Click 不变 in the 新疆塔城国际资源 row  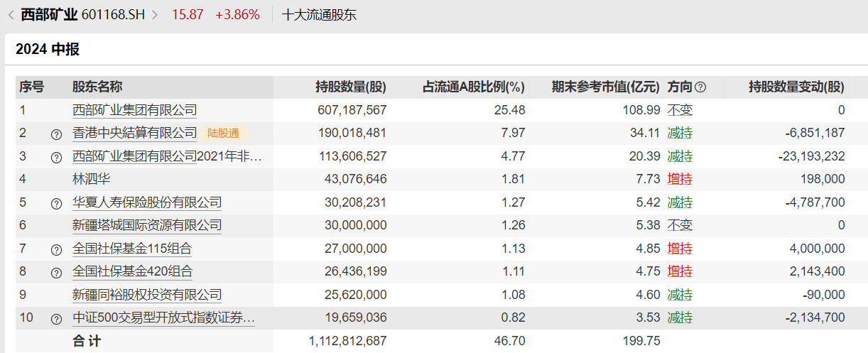[680, 225]
